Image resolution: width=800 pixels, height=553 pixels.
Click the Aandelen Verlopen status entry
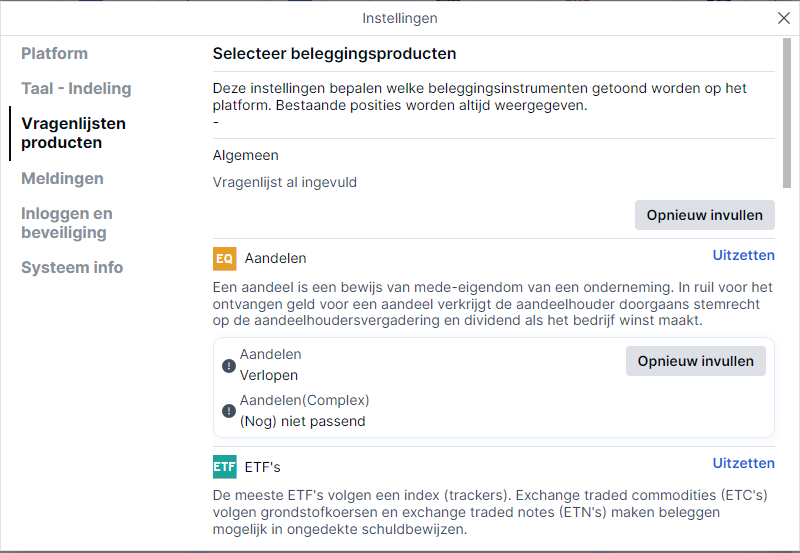coord(270,365)
